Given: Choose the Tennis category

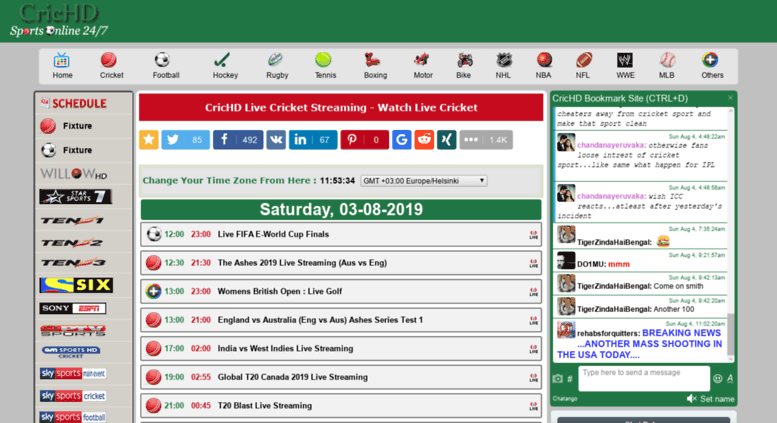Looking at the screenshot, I should [x=325, y=66].
